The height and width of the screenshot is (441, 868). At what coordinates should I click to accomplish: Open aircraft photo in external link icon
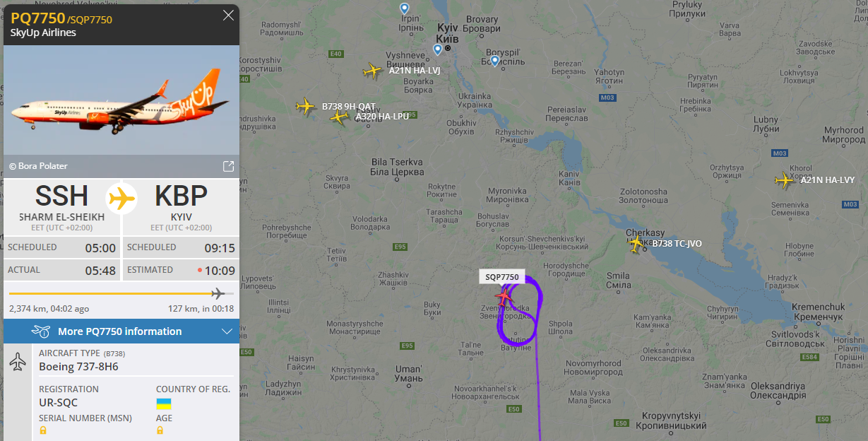(x=228, y=166)
